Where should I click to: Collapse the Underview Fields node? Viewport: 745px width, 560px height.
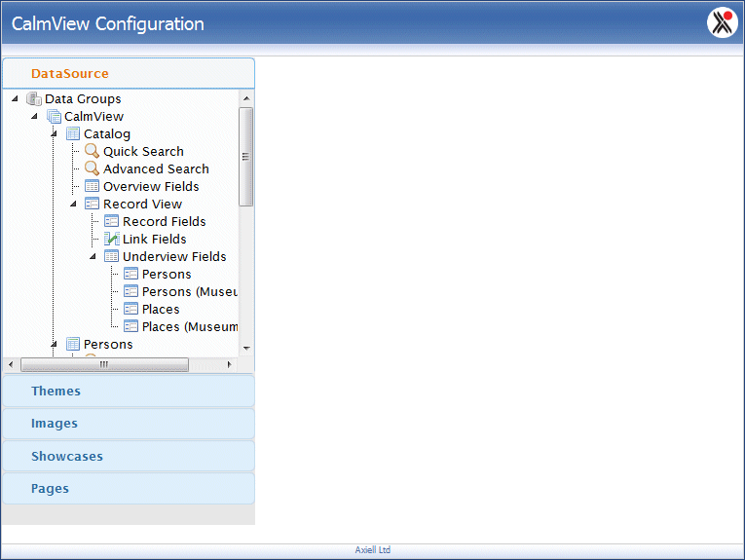(x=93, y=256)
